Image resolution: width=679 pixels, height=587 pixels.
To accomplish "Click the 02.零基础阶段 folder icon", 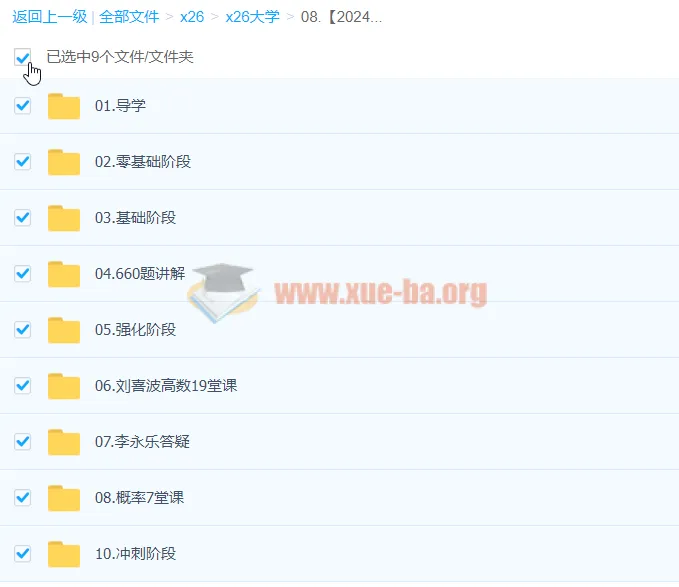I will tap(64, 162).
